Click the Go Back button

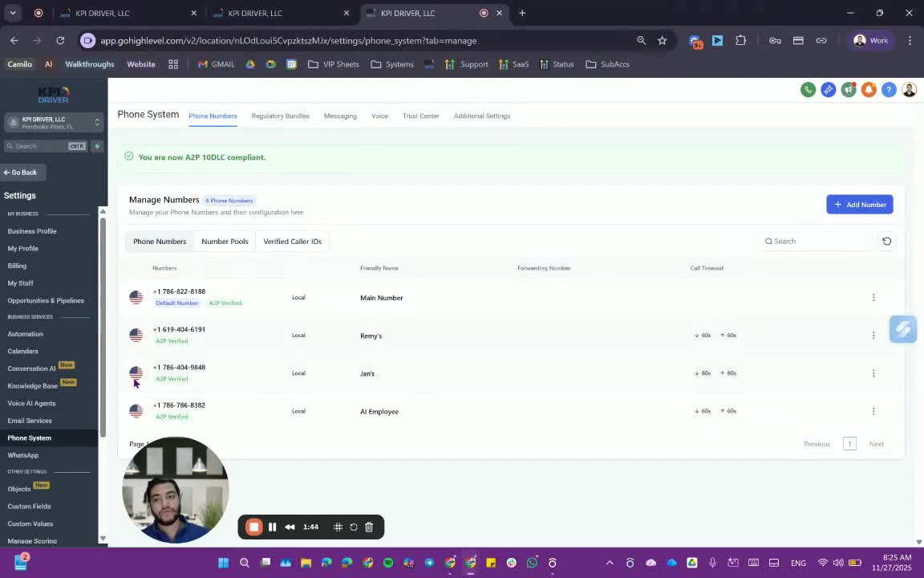pos(21,173)
